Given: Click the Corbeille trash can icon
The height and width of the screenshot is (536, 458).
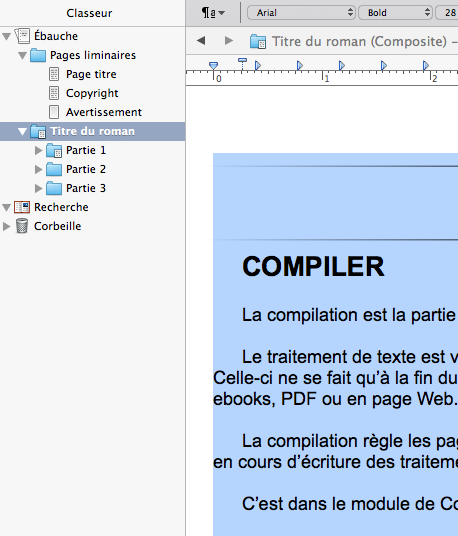Looking at the screenshot, I should 22,226.
